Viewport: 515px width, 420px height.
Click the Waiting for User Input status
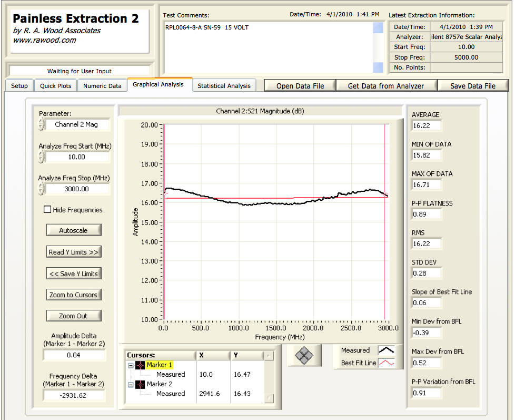[x=79, y=71]
